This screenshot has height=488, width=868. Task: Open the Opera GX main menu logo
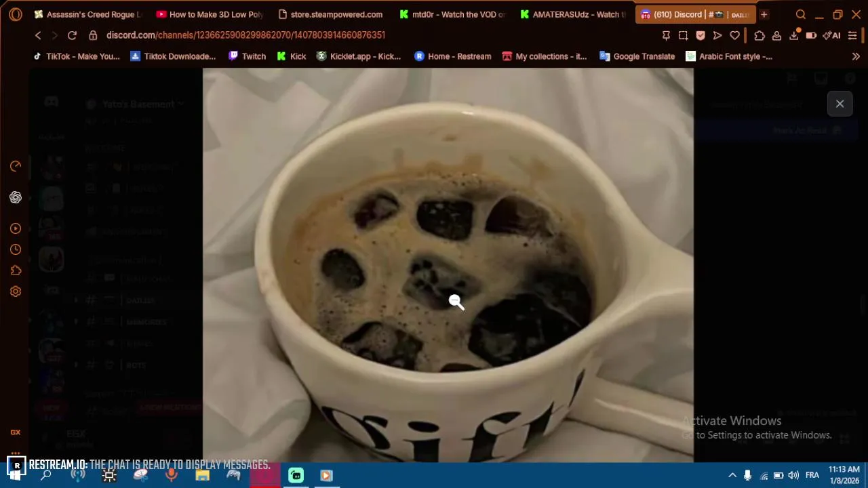coord(15,14)
